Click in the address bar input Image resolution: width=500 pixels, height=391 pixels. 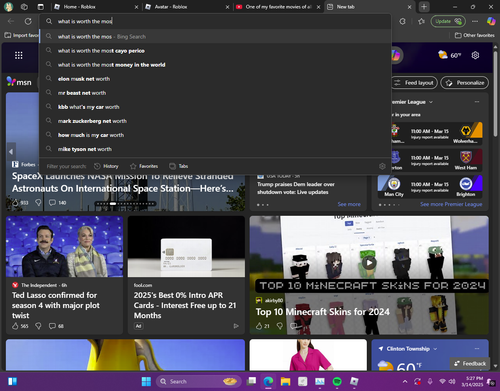tap(215, 21)
